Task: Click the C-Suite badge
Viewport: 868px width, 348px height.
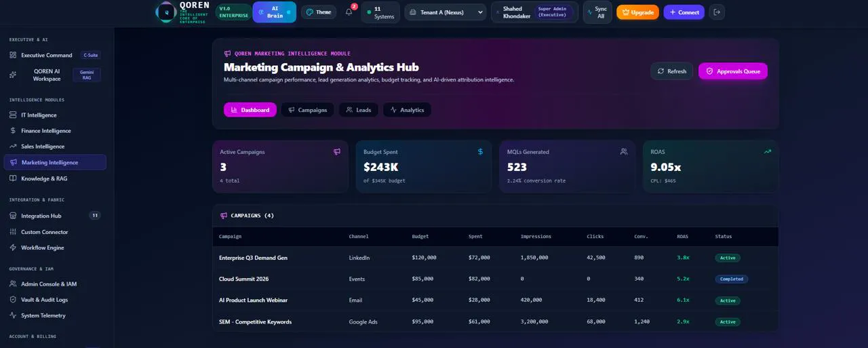Action: click(x=90, y=55)
